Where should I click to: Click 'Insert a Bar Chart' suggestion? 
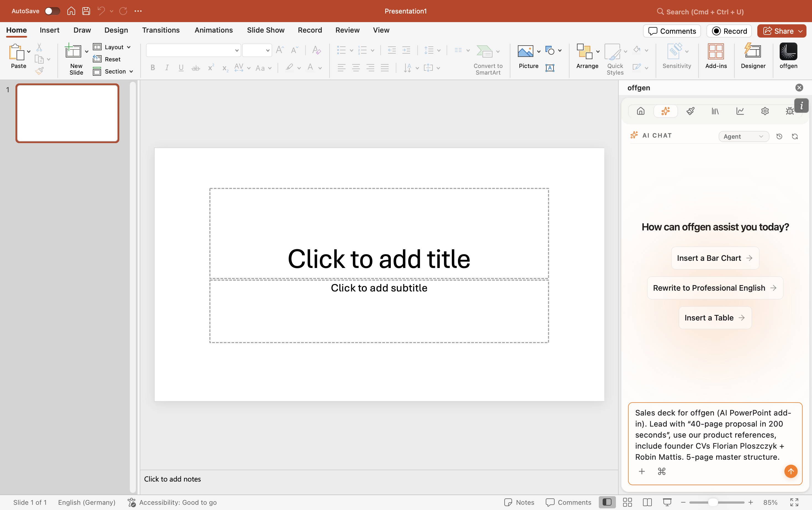pyautogui.click(x=715, y=258)
